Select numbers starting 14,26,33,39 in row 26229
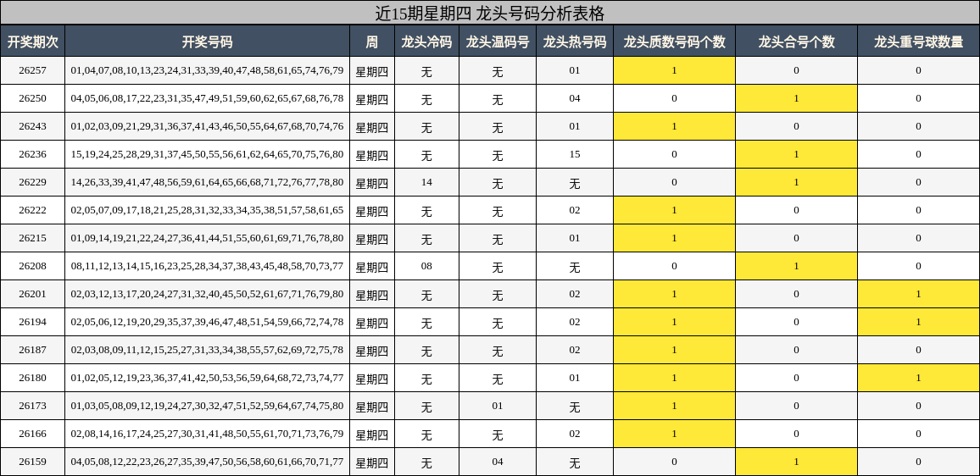 (x=207, y=182)
